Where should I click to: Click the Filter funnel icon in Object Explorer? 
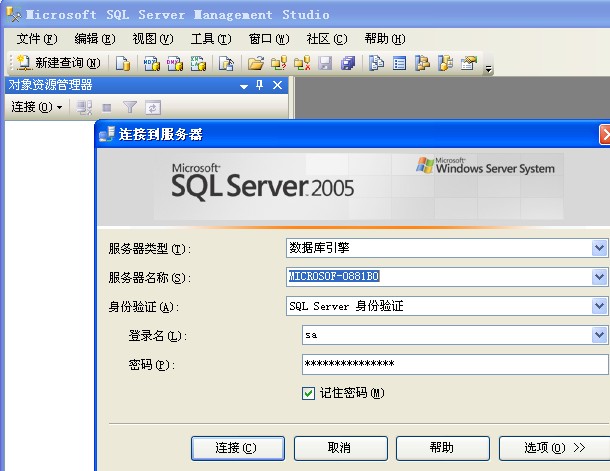130,107
